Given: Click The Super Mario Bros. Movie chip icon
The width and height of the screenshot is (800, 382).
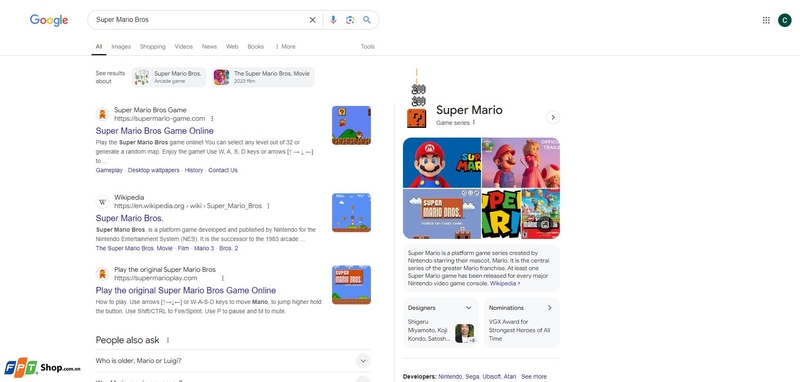Looking at the screenshot, I should tap(221, 77).
